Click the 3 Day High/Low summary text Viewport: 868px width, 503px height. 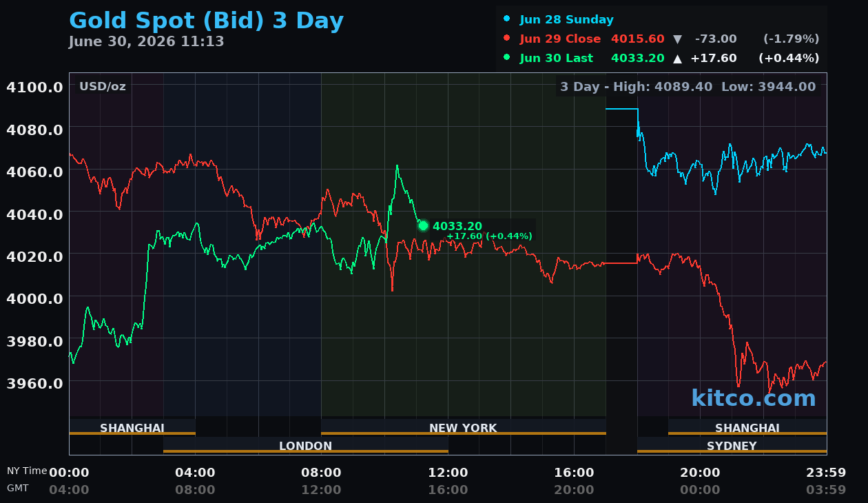click(x=688, y=87)
